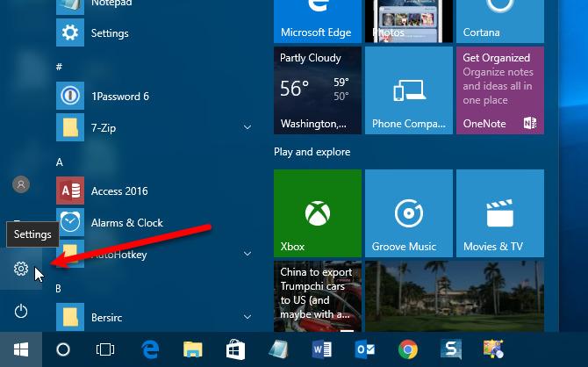Open Task View on the taskbar
Screen dimensions: 588x367
(105, 349)
